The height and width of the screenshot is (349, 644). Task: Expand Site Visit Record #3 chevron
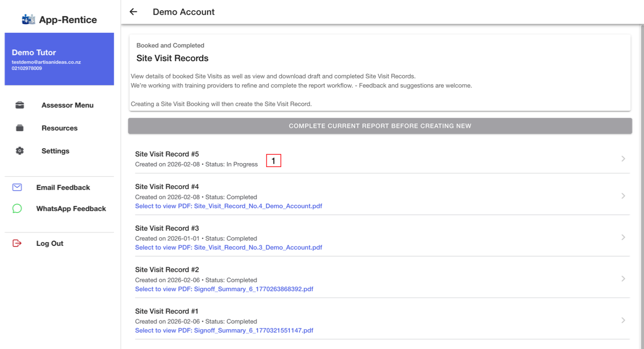[x=623, y=237]
